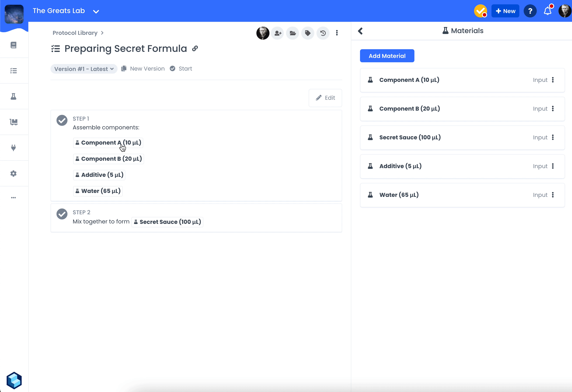
Task: Open options menu for Secret Sauce material
Action: coord(553,137)
